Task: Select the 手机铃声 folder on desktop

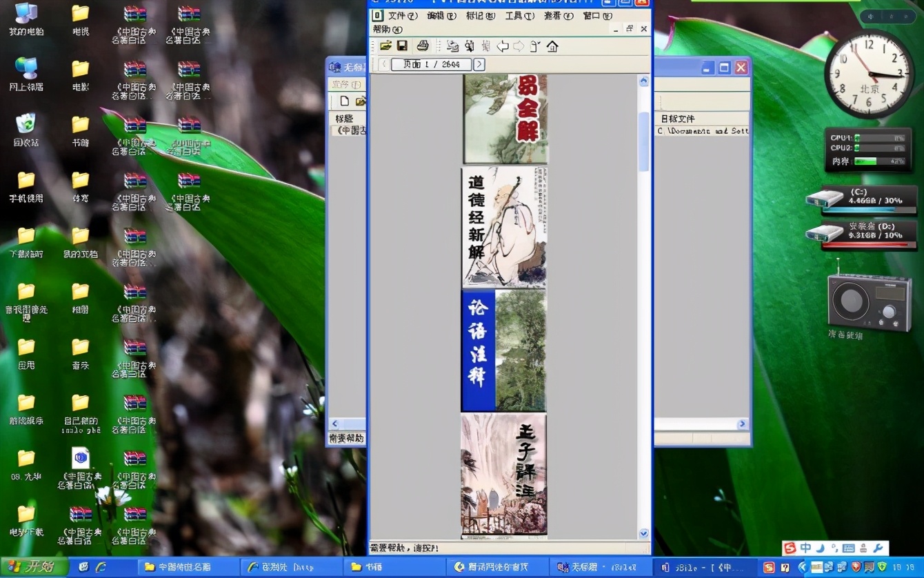Action: click(26, 187)
